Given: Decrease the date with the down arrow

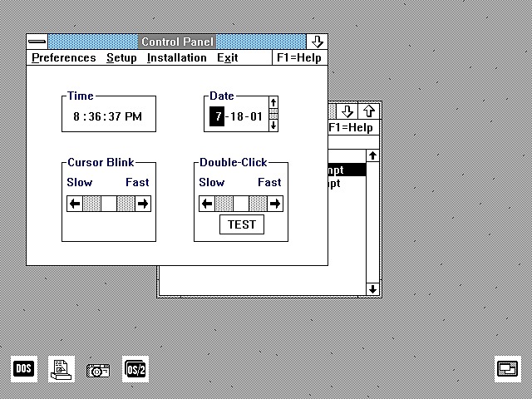Looking at the screenshot, I should pos(273,126).
